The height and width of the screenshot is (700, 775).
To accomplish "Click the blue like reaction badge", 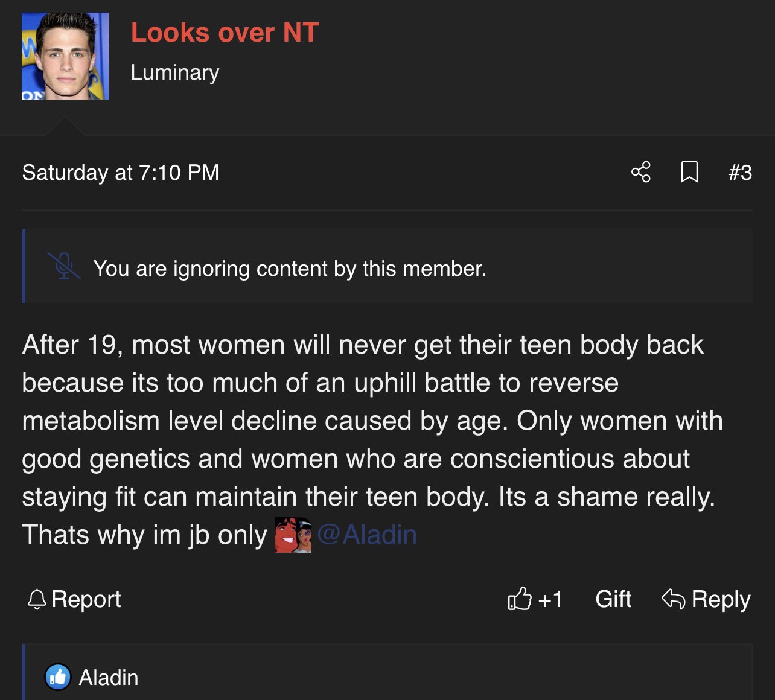I will (x=58, y=677).
